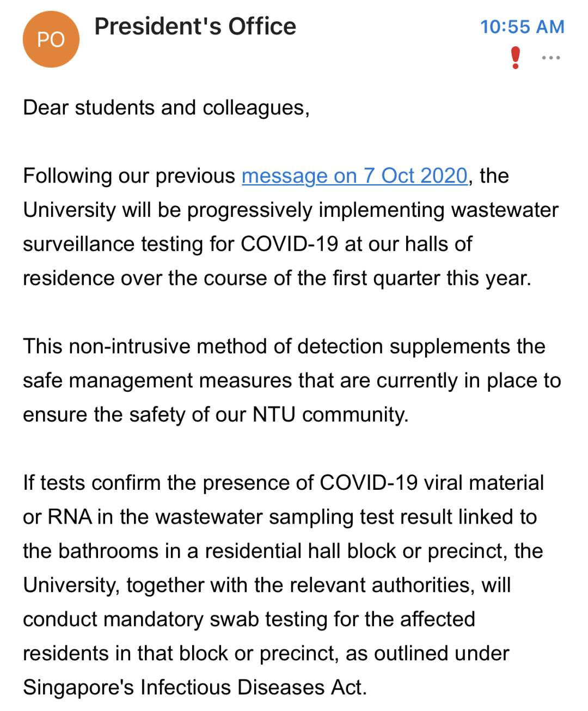Click the importance indicator beside the timestamp
588x711 pixels.
(513, 57)
